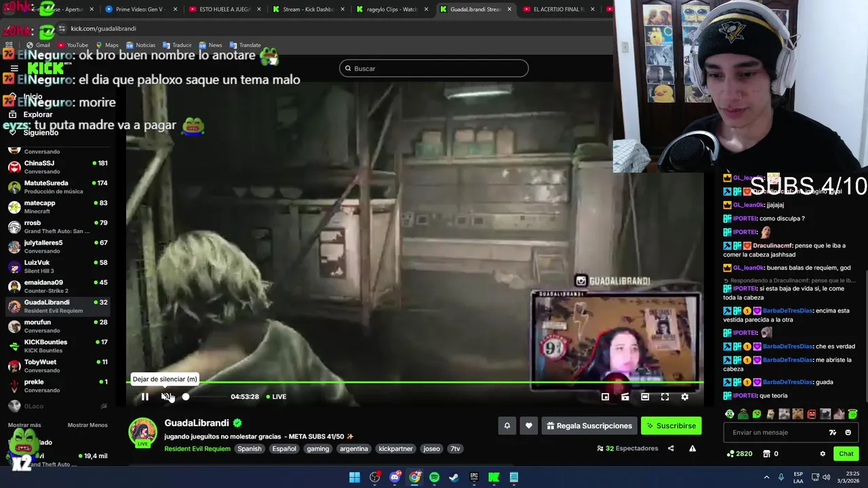868x488 pixels.
Task: Follow channel with the heart icon
Action: (529, 426)
